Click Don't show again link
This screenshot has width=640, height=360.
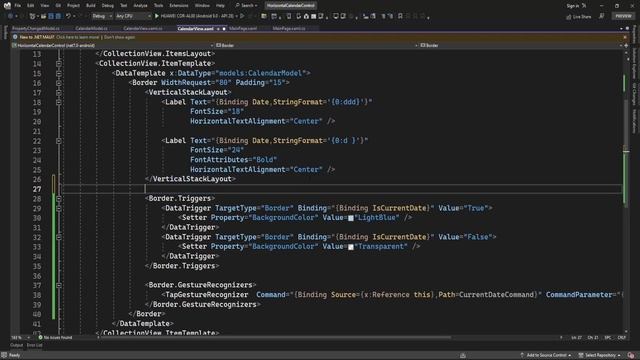coord(120,37)
